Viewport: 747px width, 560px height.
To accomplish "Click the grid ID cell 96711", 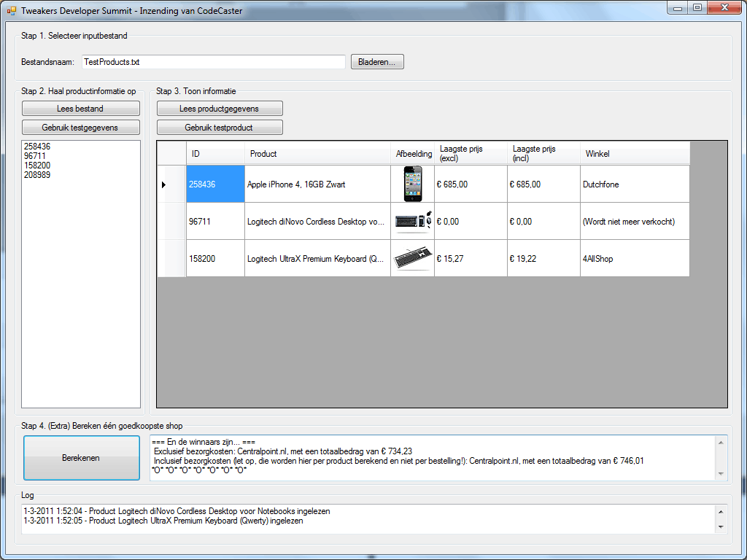I will (x=215, y=221).
